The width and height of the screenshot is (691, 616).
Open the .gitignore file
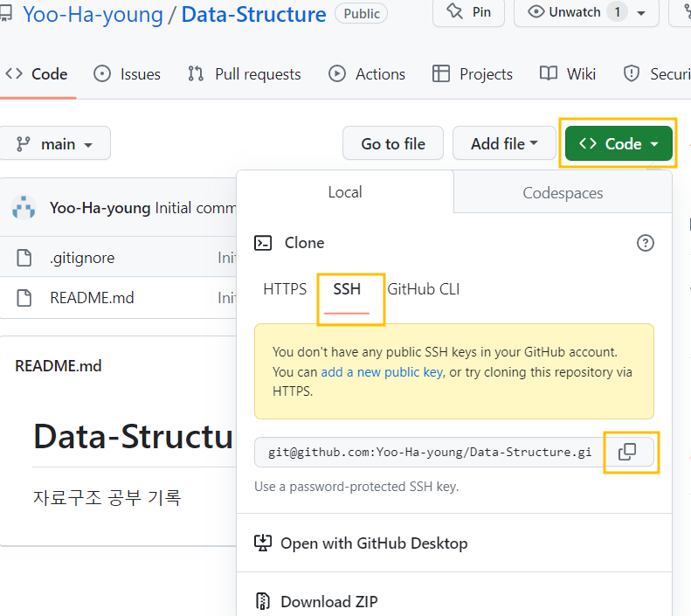click(x=82, y=258)
